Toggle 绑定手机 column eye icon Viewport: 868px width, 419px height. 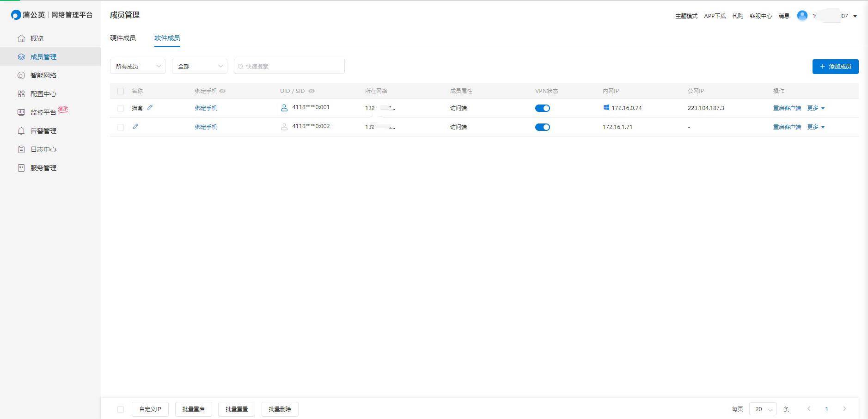coord(222,91)
